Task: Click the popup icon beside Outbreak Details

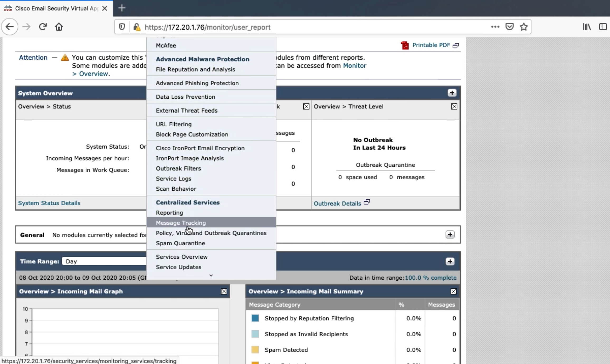Action: (x=367, y=202)
